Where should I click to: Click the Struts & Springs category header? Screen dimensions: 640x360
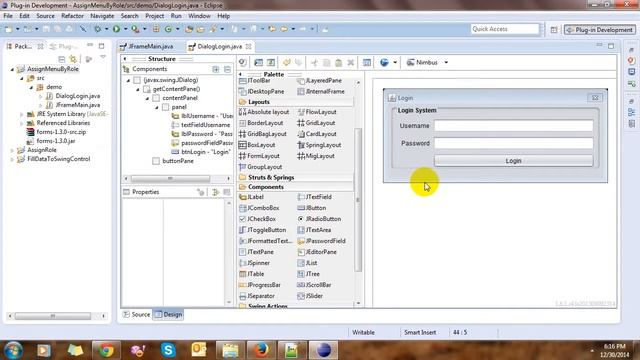(x=296, y=177)
